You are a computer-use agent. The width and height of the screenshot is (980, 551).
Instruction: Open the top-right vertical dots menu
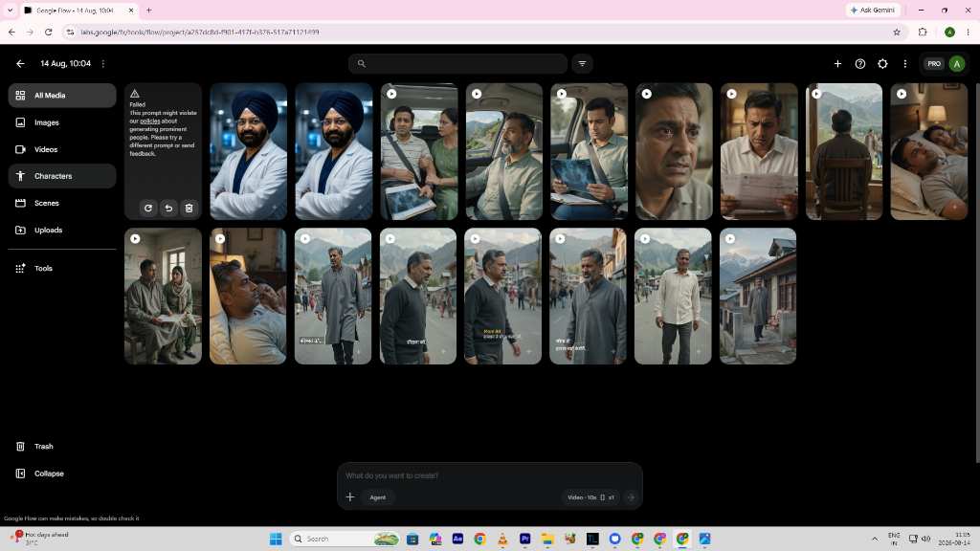tap(905, 64)
